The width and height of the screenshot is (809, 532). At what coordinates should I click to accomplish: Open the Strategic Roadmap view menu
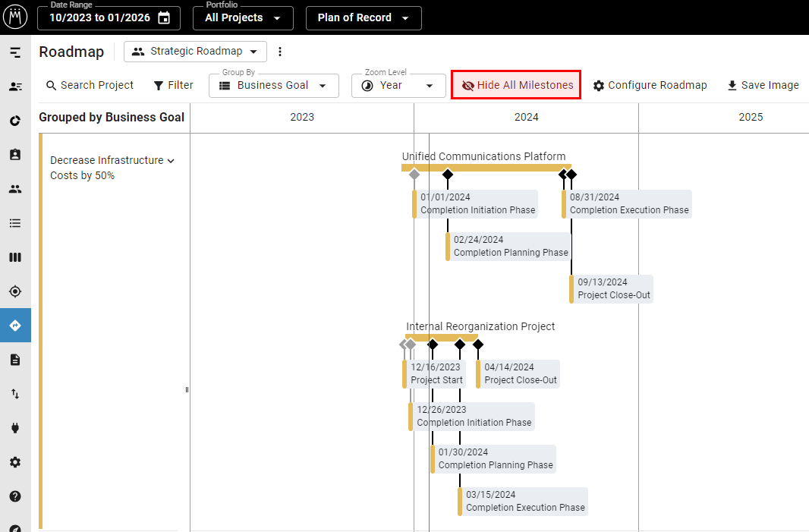pos(194,52)
